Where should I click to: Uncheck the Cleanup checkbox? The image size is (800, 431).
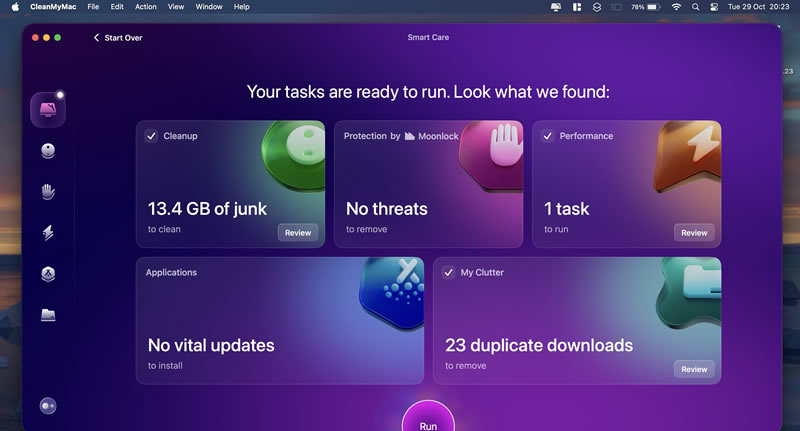[x=151, y=136]
